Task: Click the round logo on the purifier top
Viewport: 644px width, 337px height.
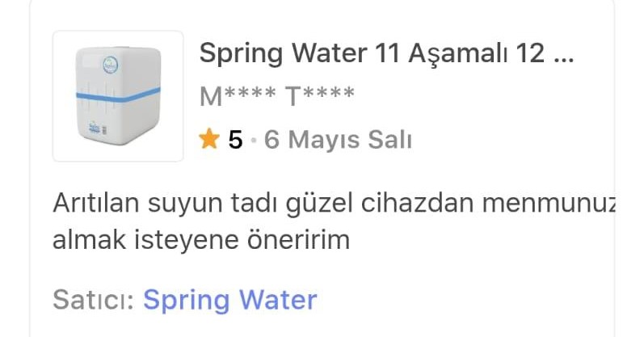Action: (x=111, y=65)
